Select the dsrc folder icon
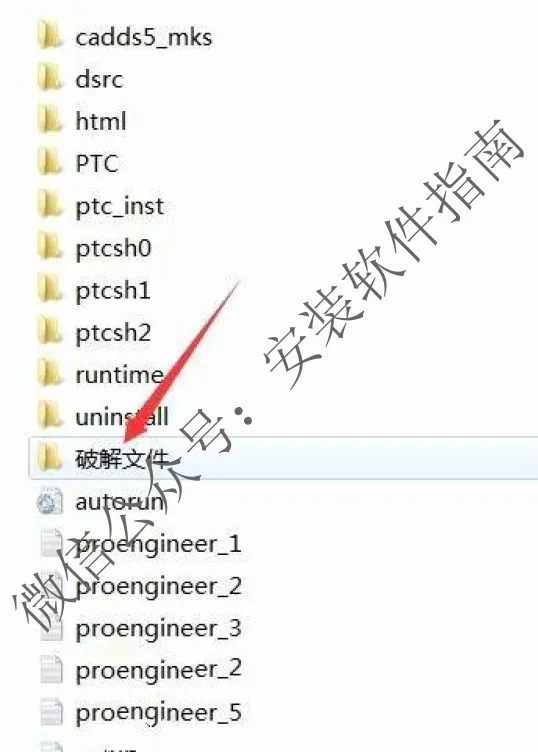This screenshot has width=538, height=752. click(x=50, y=79)
